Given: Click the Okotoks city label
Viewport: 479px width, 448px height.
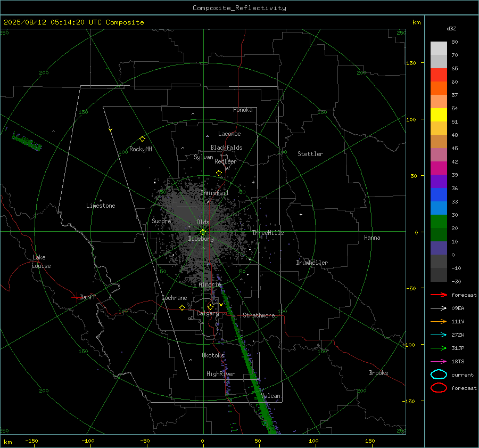Looking at the screenshot, I should click(213, 355).
